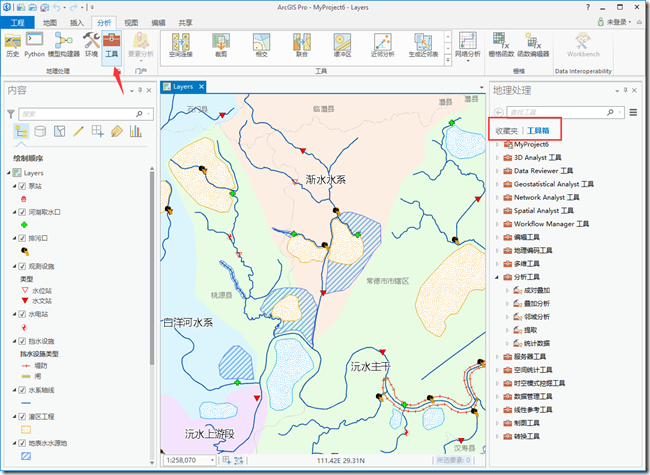Uncheck the 地表水水源地 layer checkbox

coord(22,443)
